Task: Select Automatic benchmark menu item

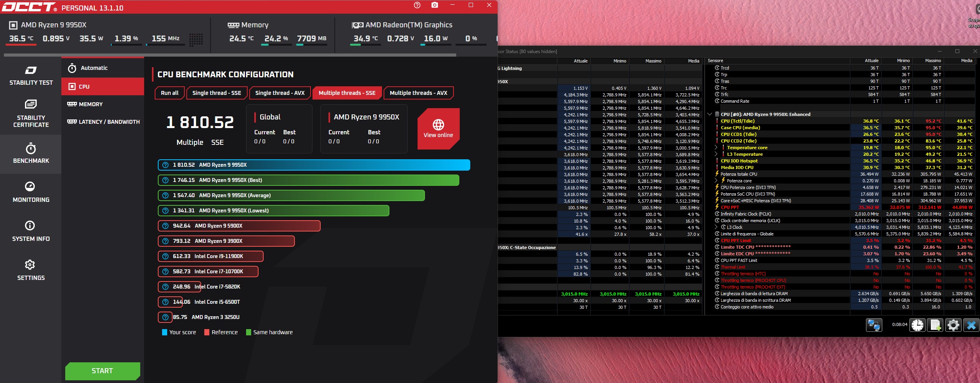Action: click(x=103, y=68)
